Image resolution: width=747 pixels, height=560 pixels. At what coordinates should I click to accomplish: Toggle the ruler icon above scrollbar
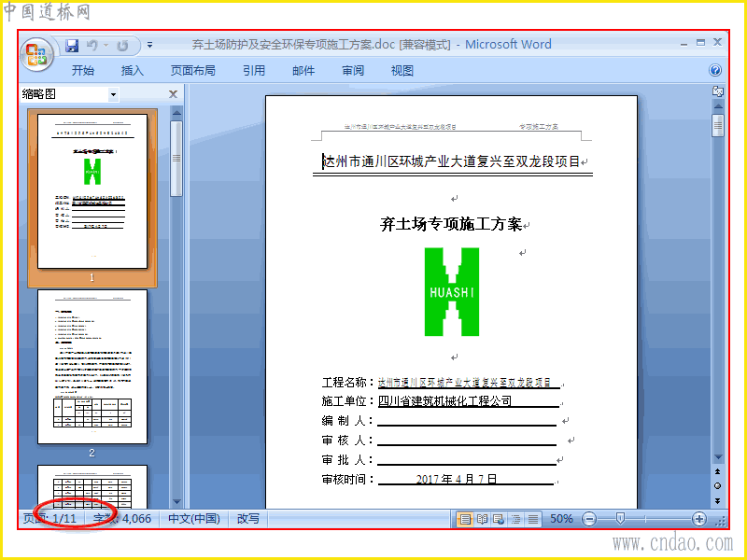pos(717,91)
